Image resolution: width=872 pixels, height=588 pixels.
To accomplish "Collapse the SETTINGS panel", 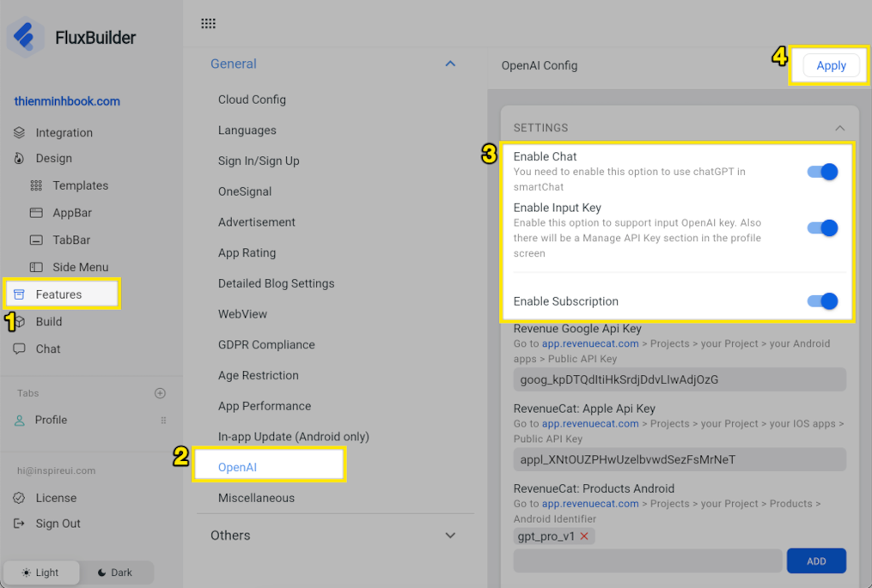I will (x=839, y=128).
